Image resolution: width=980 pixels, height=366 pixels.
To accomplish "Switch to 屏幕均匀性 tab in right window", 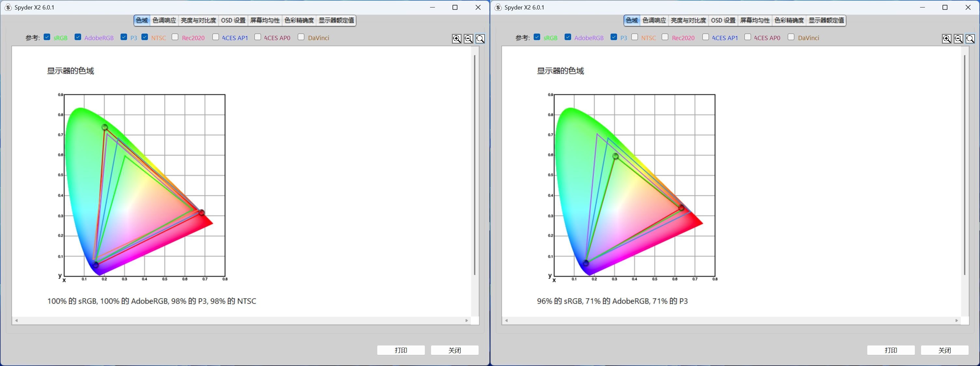I will coord(755,20).
